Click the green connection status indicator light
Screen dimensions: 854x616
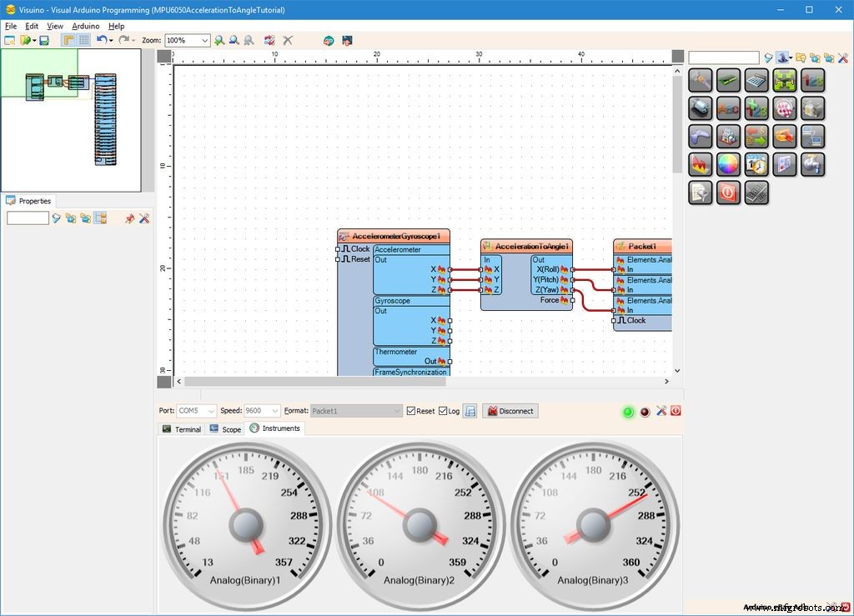[628, 412]
